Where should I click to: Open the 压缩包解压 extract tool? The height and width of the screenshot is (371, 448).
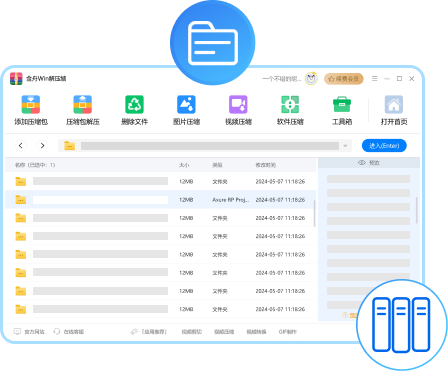point(83,105)
